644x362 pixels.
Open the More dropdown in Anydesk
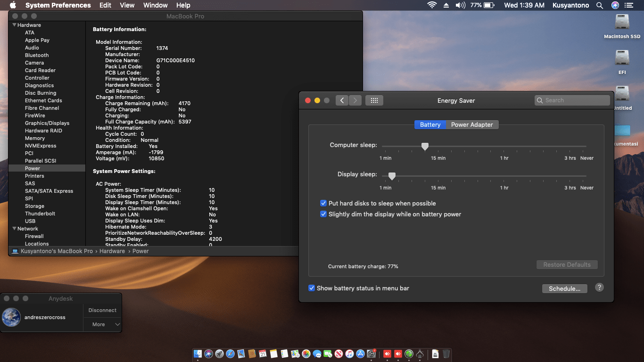click(x=102, y=324)
